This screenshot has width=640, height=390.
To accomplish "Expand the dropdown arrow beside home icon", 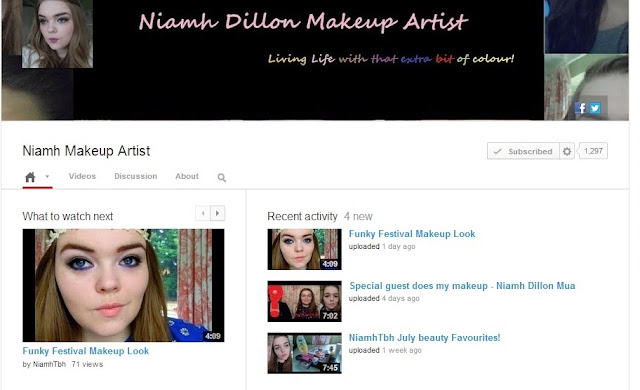I will tap(47, 177).
